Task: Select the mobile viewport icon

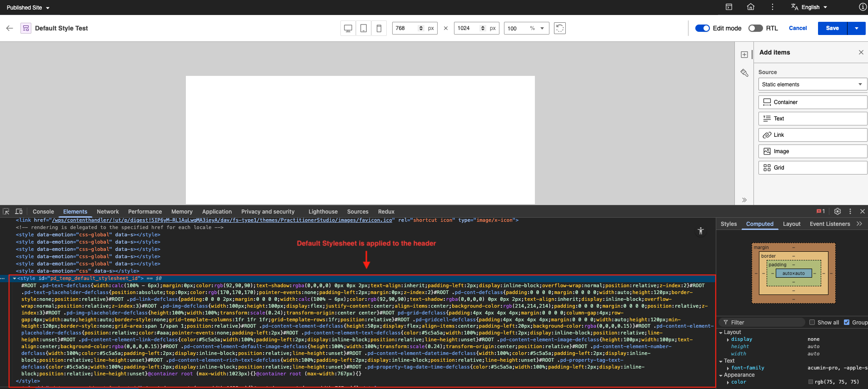Action: [x=379, y=28]
